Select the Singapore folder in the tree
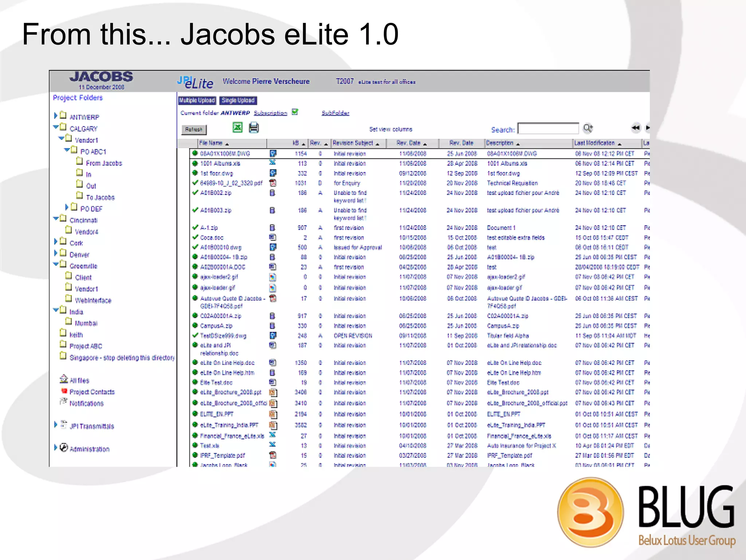 pos(122,358)
